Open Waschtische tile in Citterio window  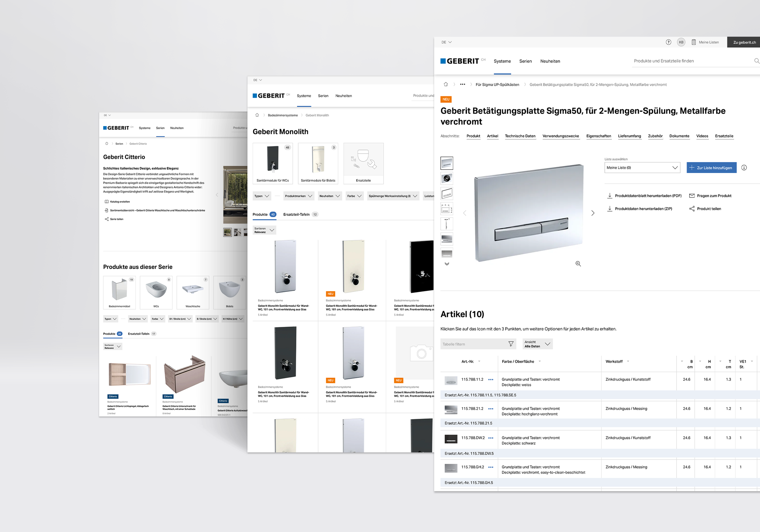point(193,293)
